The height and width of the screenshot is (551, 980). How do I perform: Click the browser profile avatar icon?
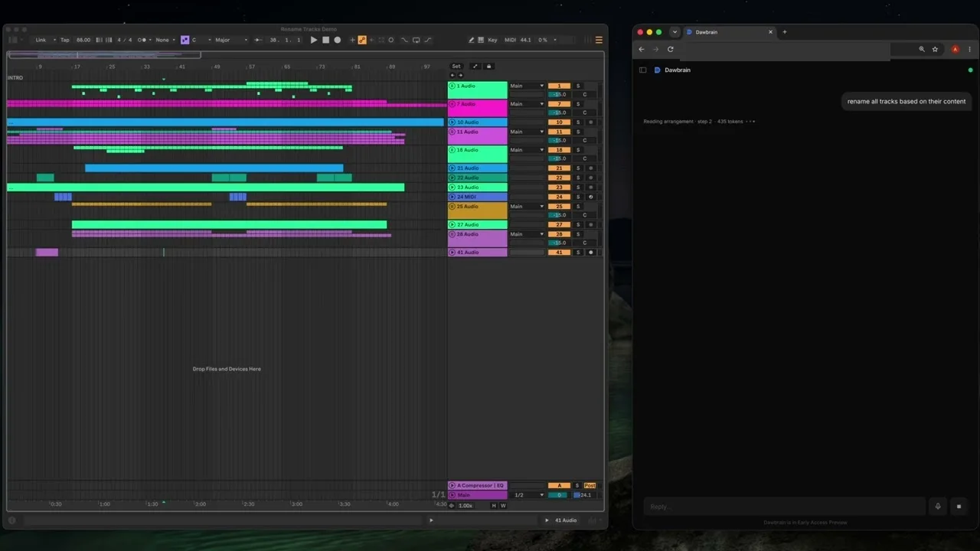pos(955,49)
